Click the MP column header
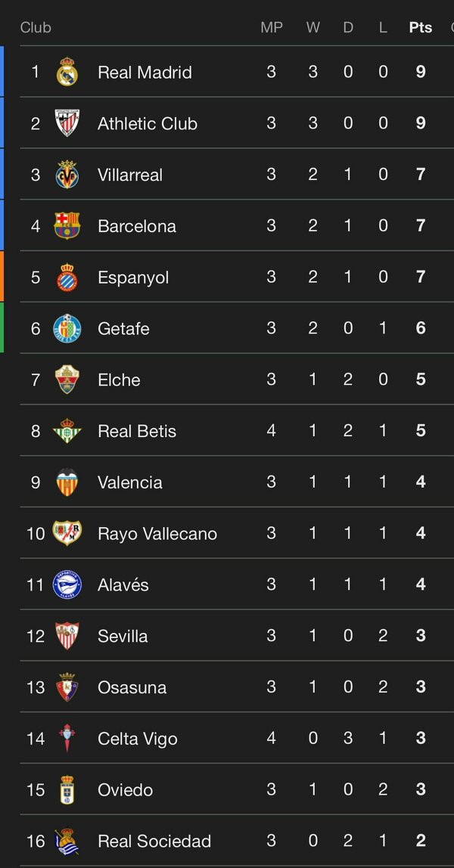Screen dimensions: 454x868 tap(272, 27)
